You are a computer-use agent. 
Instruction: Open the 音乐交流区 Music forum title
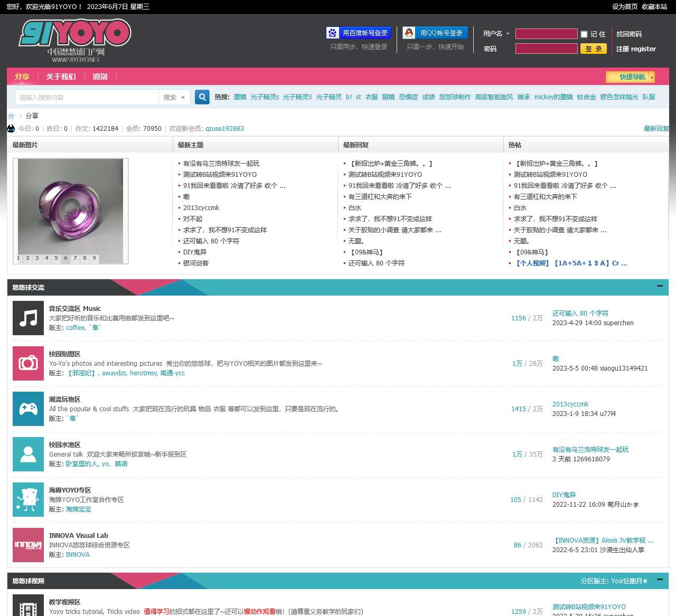(75, 309)
